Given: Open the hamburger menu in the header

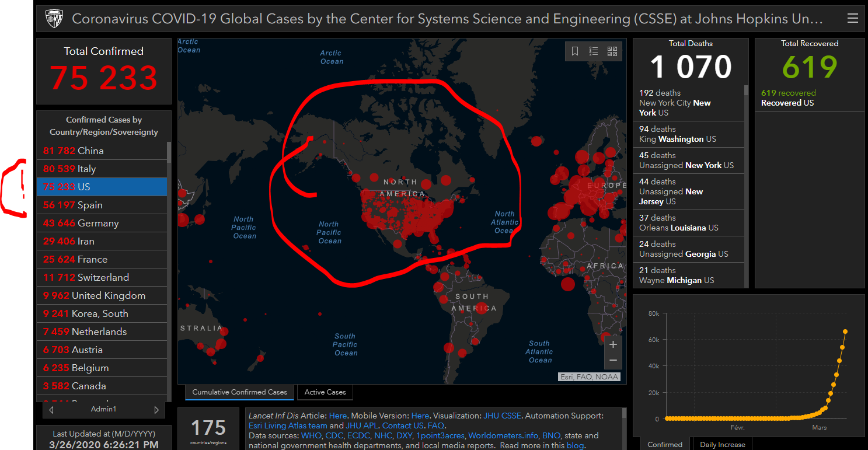Looking at the screenshot, I should coord(852,19).
